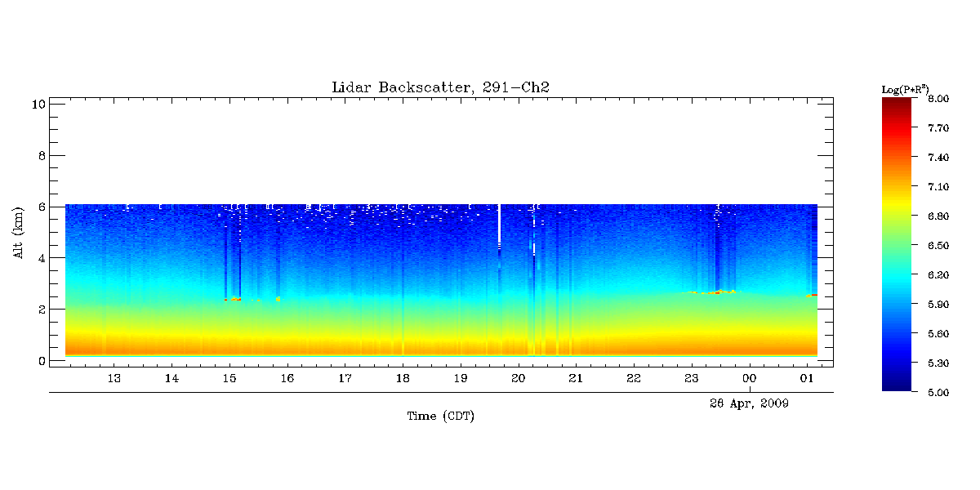Click the "Time (CDT)" x-axis label

point(441,416)
